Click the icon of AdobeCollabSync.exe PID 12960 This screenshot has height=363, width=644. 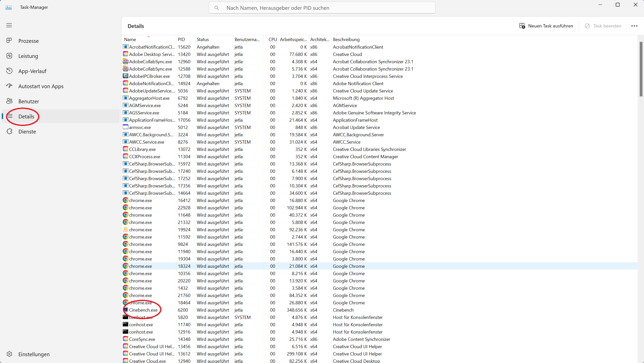(x=125, y=61)
